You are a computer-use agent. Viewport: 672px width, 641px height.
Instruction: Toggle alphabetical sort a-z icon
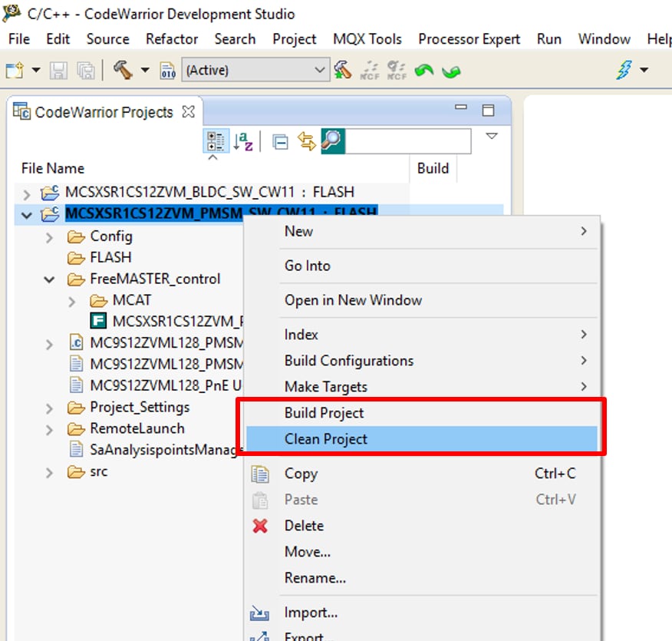243,141
